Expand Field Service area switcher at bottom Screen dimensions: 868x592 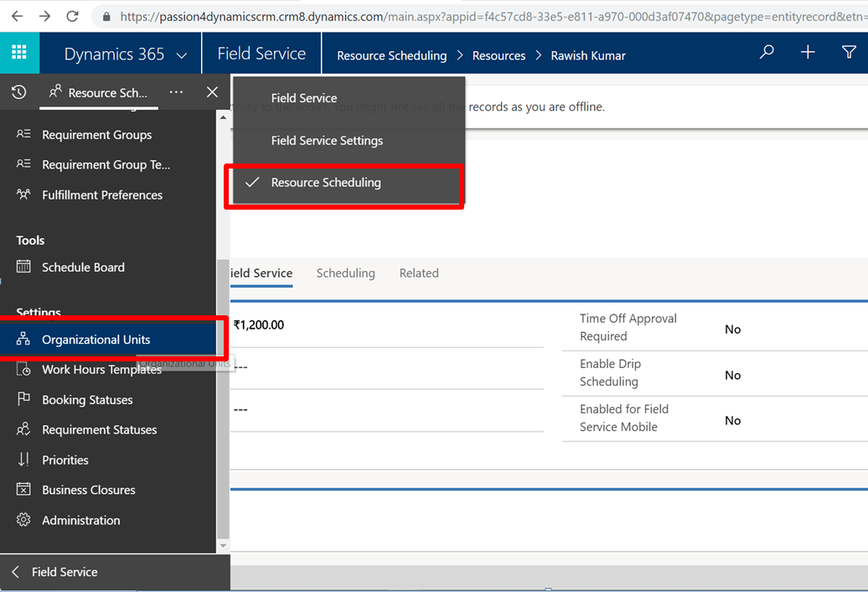click(x=65, y=572)
